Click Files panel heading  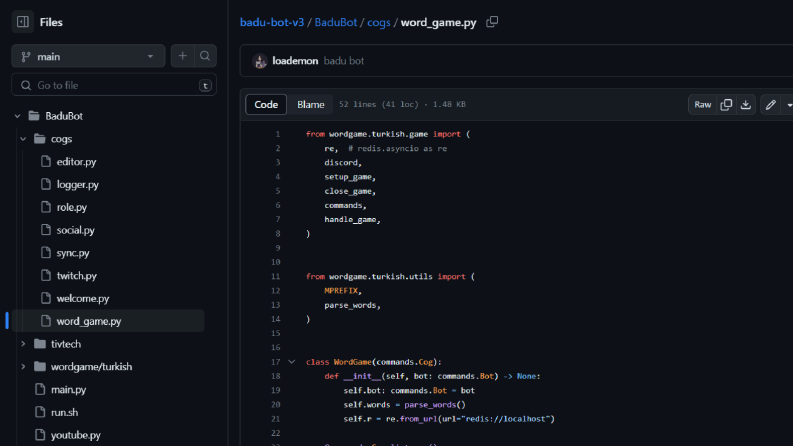coord(51,22)
